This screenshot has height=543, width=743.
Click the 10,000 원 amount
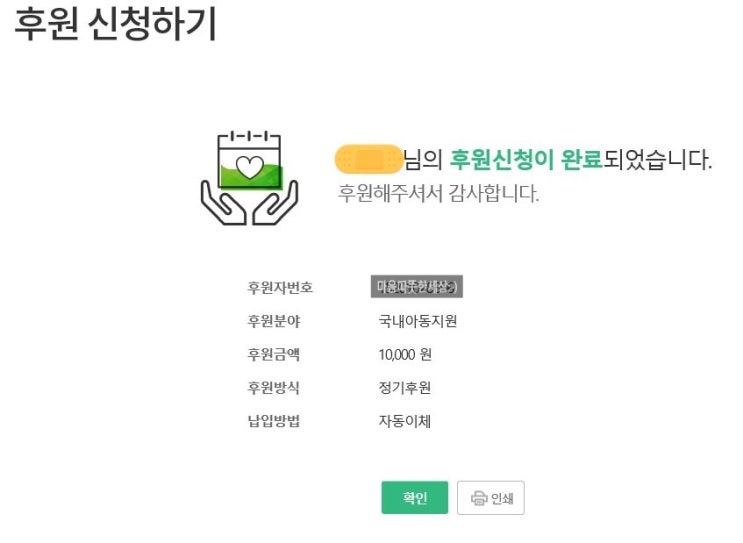pyautogui.click(x=405, y=354)
